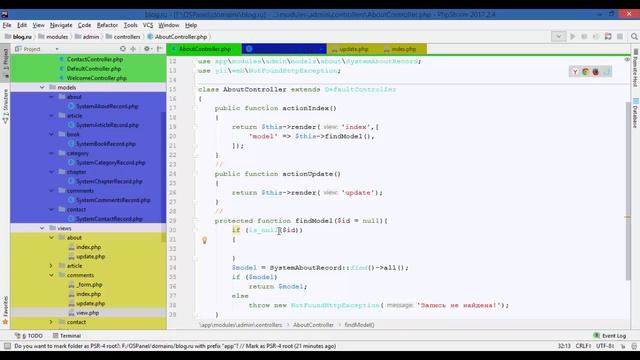Open the File menu
This screenshot has width=640, height=360.
pyautogui.click(x=7, y=25)
